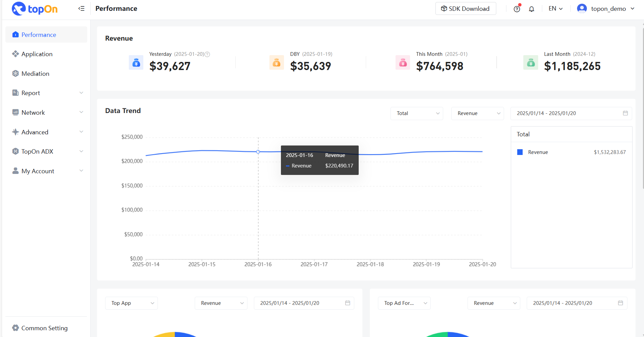Open Common Setting at the sidebar bottom
The width and height of the screenshot is (644, 337).
tap(44, 328)
